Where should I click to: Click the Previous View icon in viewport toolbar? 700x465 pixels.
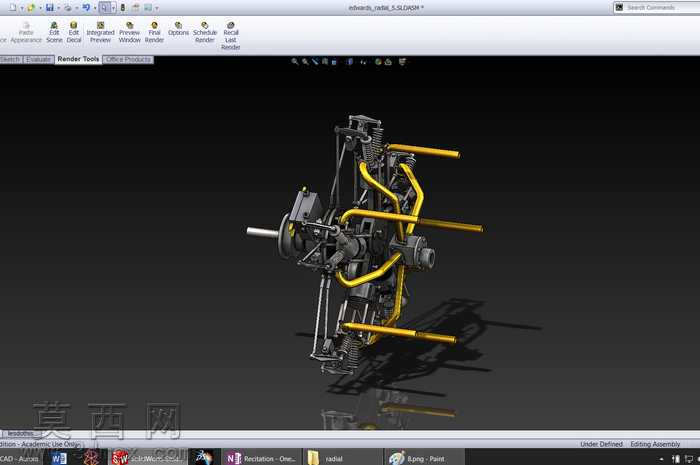click(x=315, y=62)
